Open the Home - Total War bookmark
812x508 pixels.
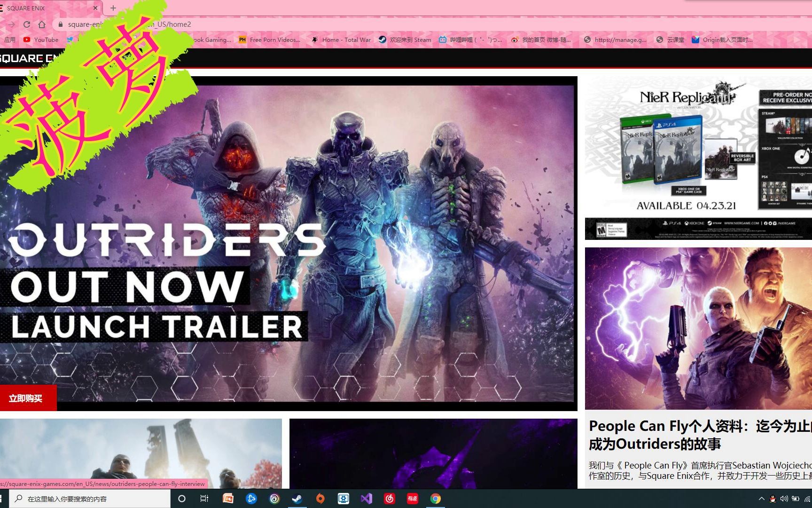coord(341,40)
